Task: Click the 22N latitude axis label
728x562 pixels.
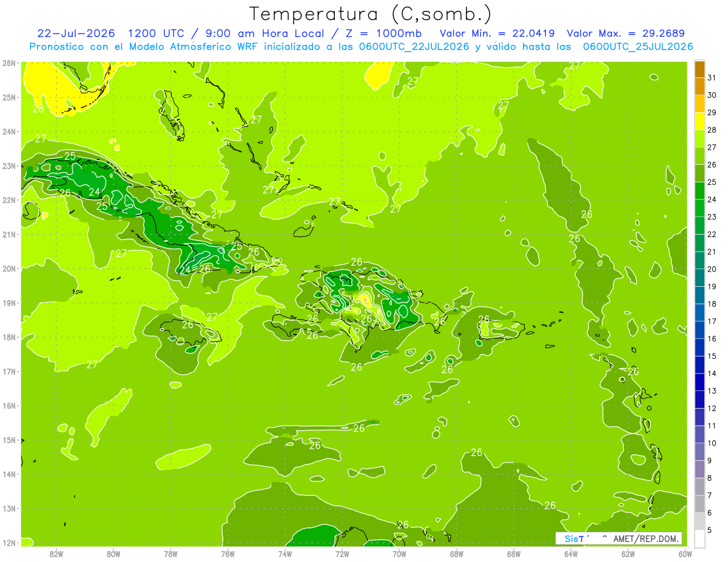Action: coord(8,200)
